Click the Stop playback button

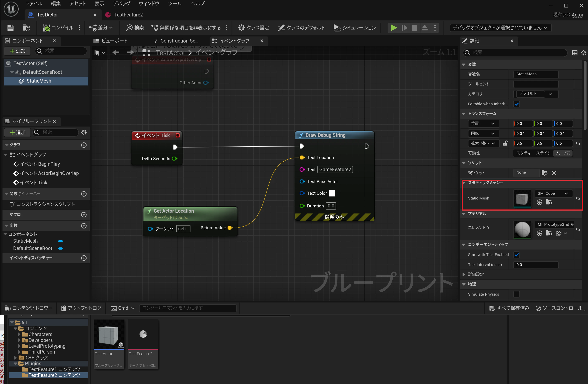(415, 28)
